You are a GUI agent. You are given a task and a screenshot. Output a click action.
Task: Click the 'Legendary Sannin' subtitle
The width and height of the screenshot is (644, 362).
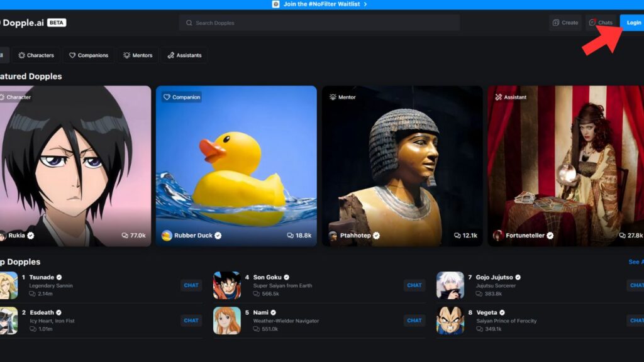pos(51,286)
